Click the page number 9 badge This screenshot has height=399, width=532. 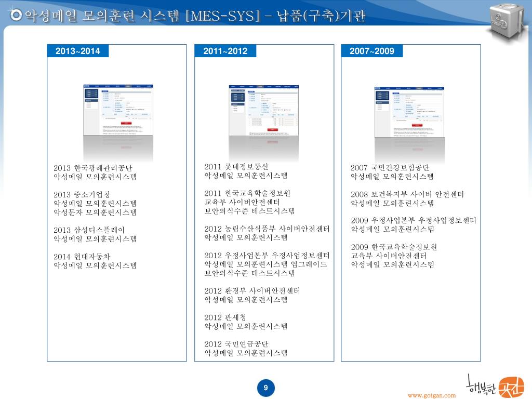pos(265,388)
